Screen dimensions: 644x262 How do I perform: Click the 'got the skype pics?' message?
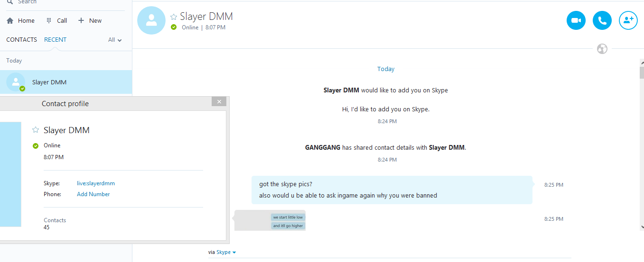286,184
